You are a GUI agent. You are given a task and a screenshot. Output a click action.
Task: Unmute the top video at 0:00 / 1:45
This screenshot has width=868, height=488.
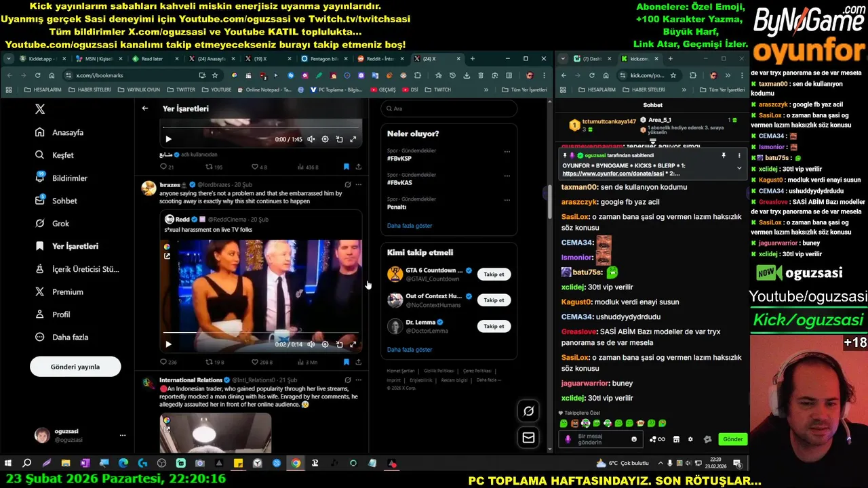[x=311, y=139]
